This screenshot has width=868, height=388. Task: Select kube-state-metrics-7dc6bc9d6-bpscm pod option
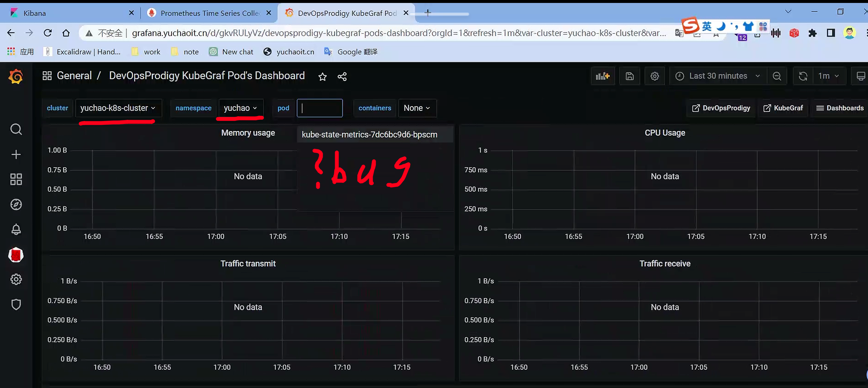(x=369, y=135)
